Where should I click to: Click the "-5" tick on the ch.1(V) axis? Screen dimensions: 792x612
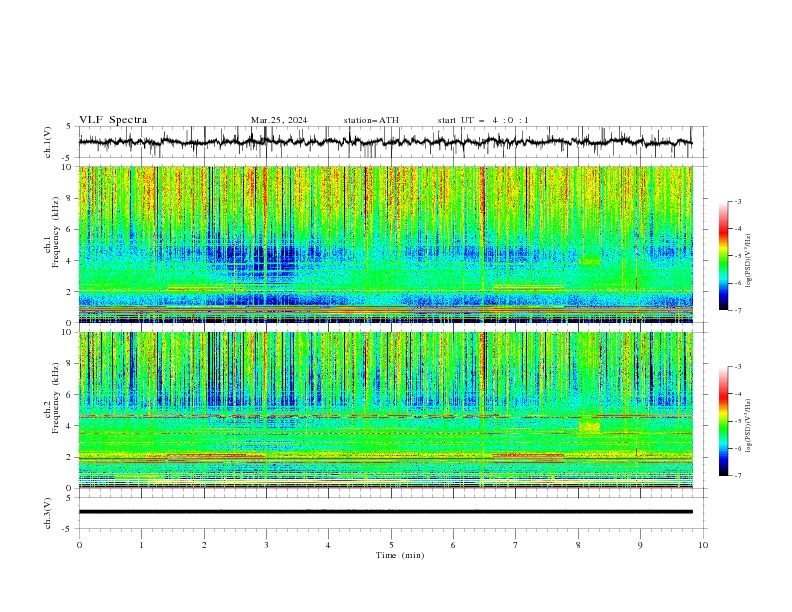(68, 158)
